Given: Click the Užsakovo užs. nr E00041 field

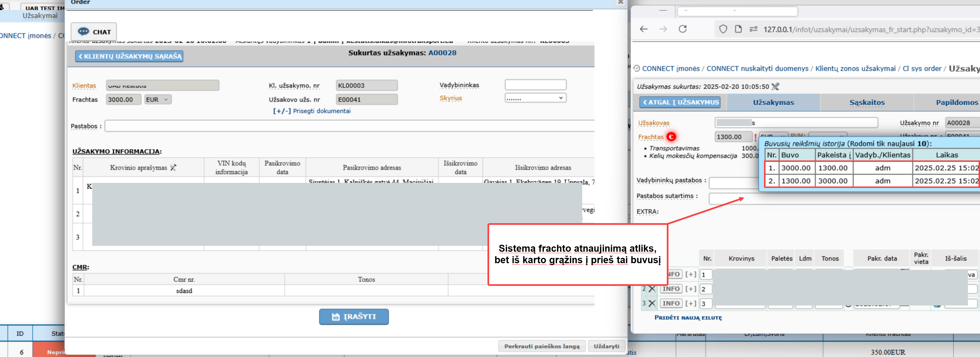Looking at the screenshot, I should coord(367,100).
